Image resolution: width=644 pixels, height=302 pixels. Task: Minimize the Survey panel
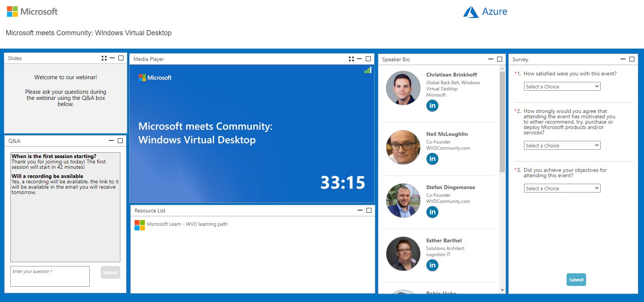coord(623,59)
